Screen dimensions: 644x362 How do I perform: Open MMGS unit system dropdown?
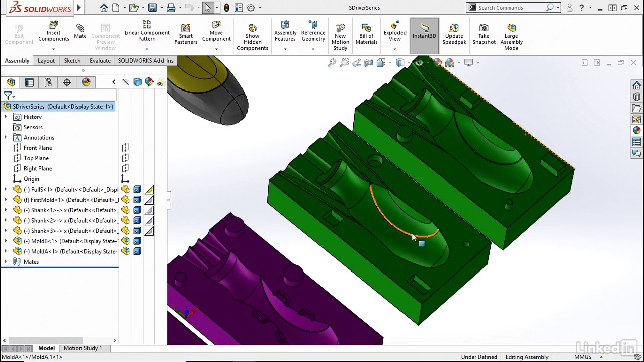coord(601,357)
